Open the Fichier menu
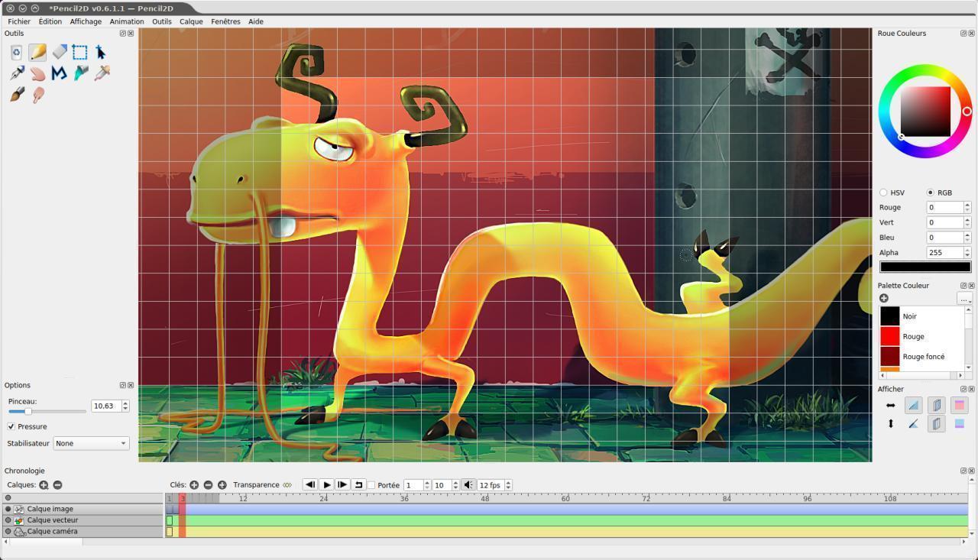 coord(19,21)
